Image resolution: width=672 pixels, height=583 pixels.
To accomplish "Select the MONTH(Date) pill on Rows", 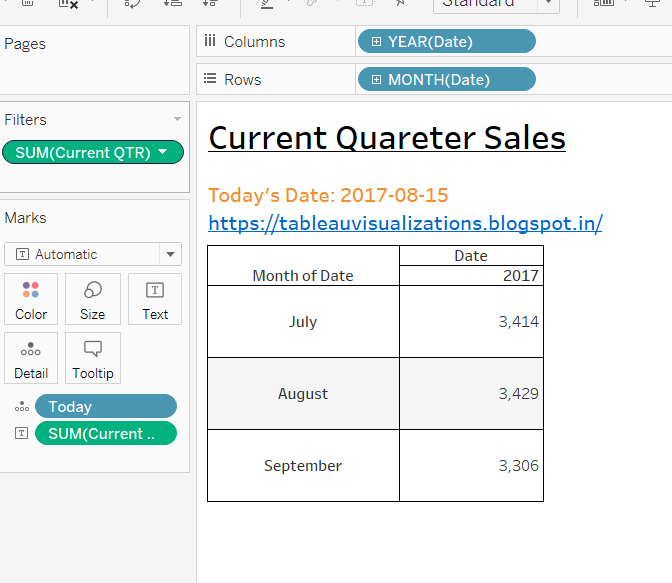I will click(x=447, y=79).
